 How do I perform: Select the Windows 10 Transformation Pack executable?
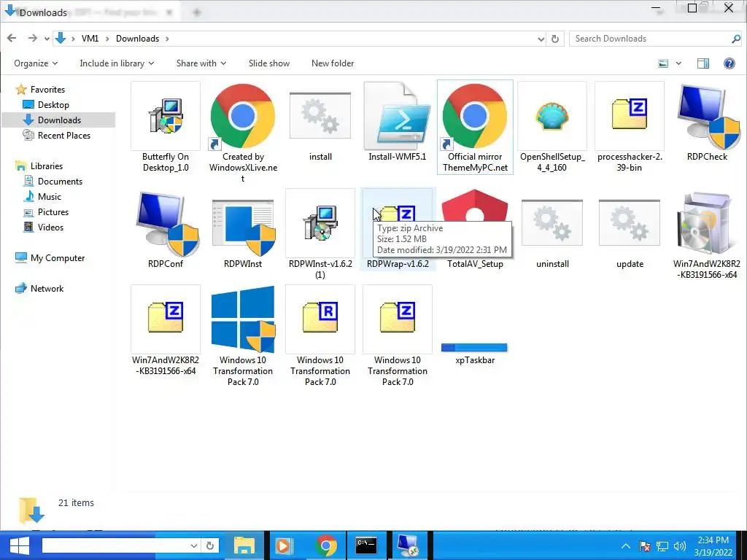coord(242,319)
